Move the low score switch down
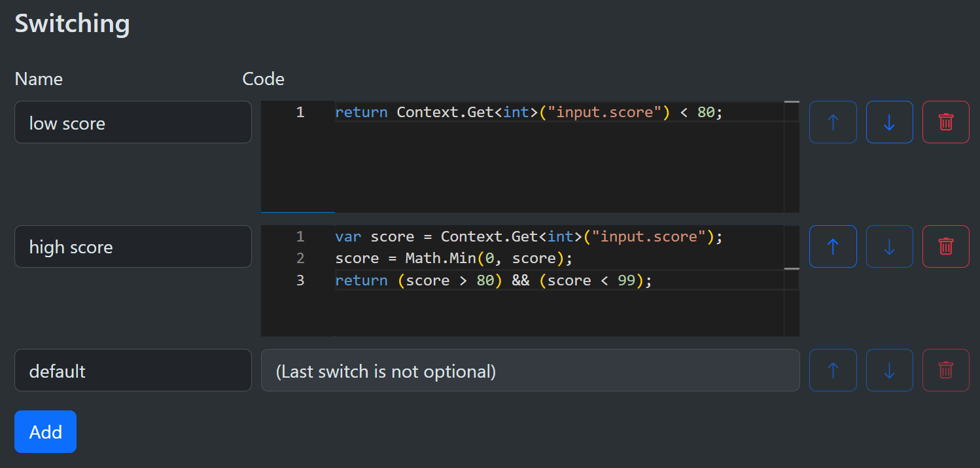980x468 pixels. pyautogui.click(x=889, y=122)
